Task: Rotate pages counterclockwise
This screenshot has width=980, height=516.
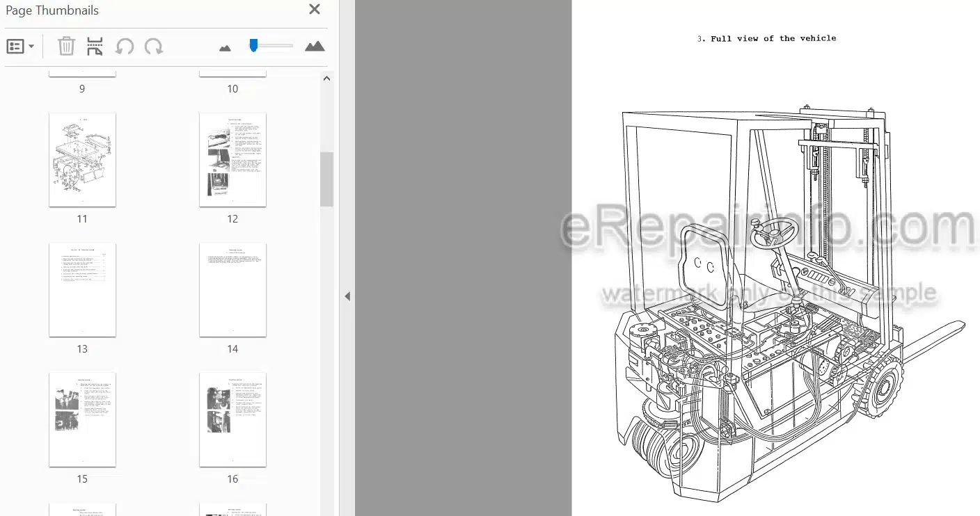Action: tap(125, 47)
